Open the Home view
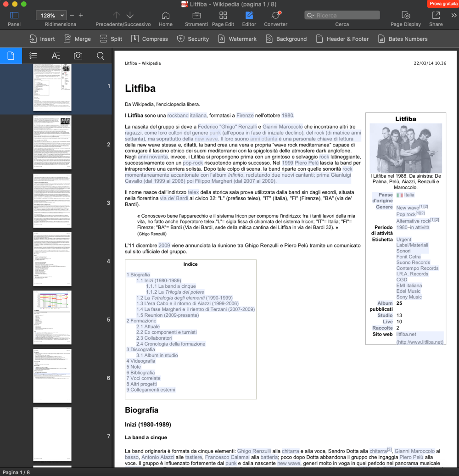Viewport: 459px width, 476px height. pyautogui.click(x=165, y=16)
